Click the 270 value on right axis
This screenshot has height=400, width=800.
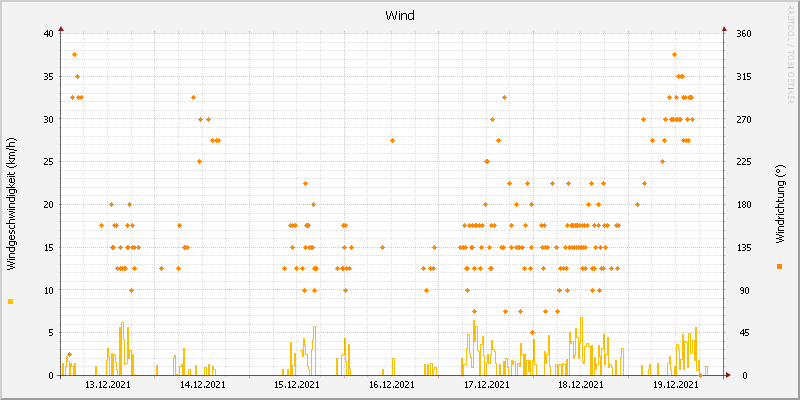coord(744,119)
